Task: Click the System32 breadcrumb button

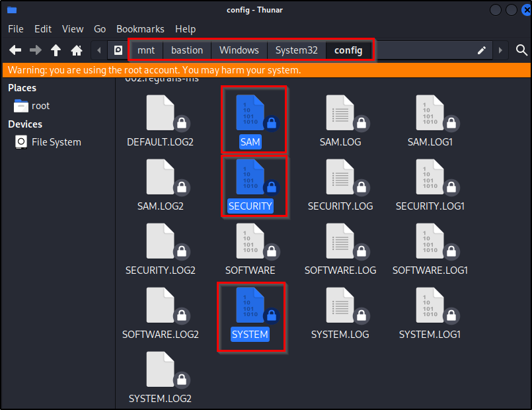Action: (294, 50)
